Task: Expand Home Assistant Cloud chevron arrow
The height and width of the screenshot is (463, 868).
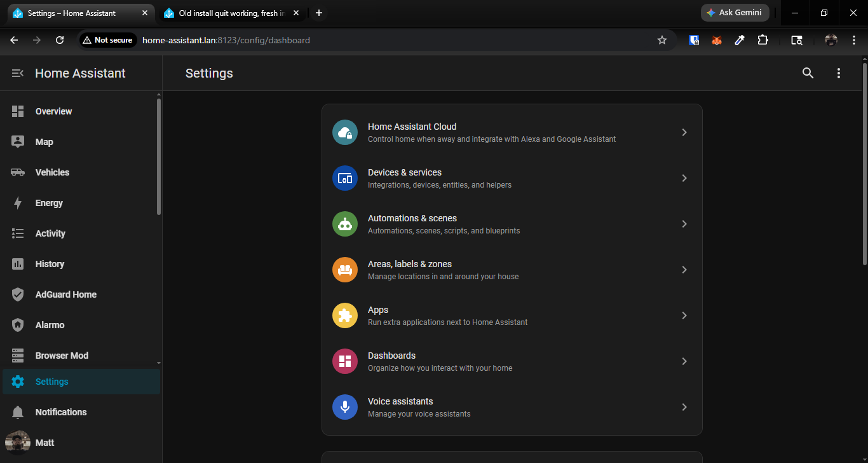Action: coord(684,132)
